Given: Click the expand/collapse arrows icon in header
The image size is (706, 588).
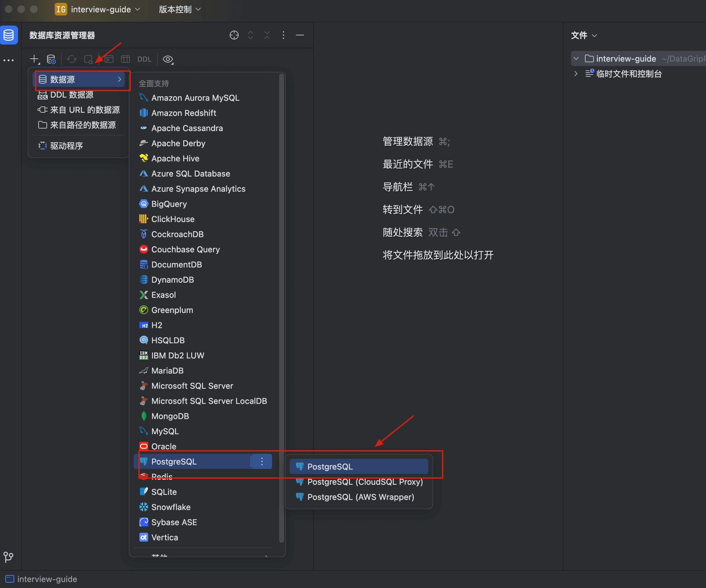Looking at the screenshot, I should pyautogui.click(x=251, y=35).
